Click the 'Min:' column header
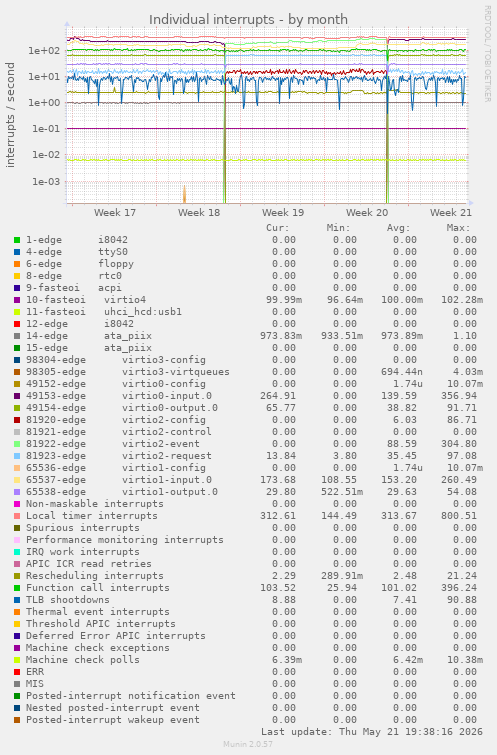This screenshot has width=497, height=755. click(339, 228)
